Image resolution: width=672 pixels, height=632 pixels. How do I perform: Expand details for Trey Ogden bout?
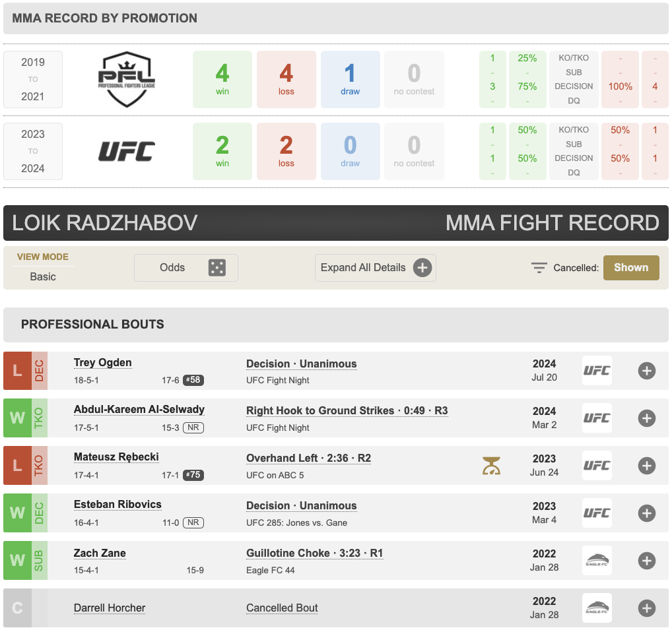click(646, 371)
